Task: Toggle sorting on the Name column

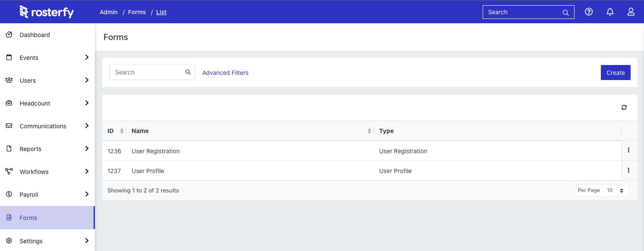Action: click(369, 130)
